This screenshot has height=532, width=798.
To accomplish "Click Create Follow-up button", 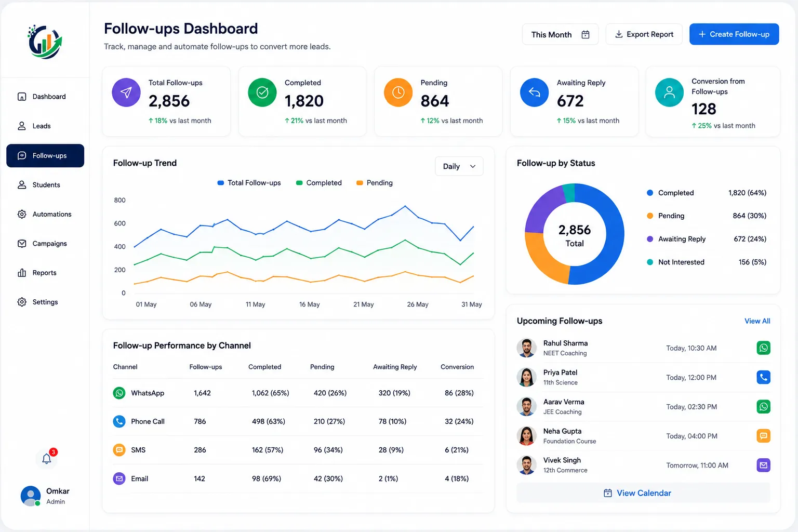I will [x=734, y=34].
